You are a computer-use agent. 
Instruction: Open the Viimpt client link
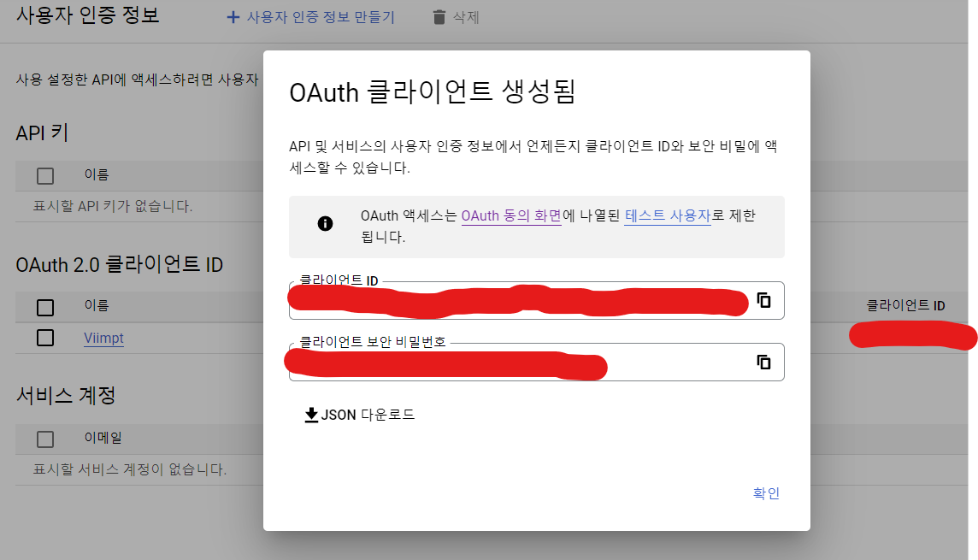[103, 338]
